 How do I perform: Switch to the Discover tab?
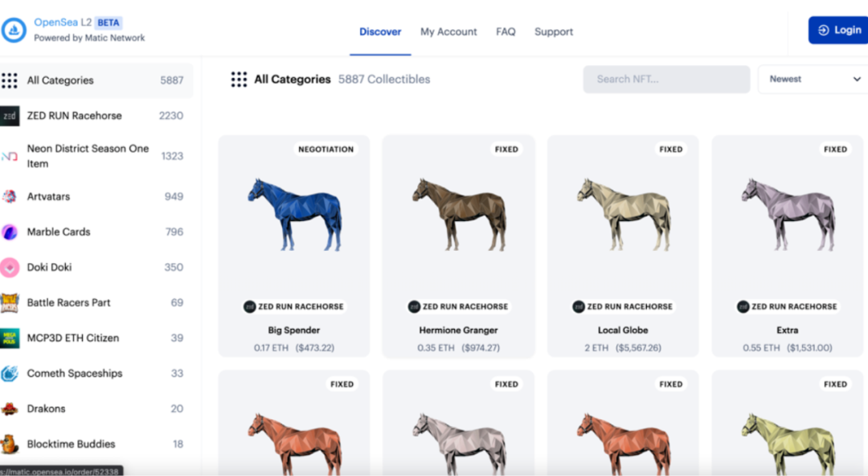[x=380, y=32]
